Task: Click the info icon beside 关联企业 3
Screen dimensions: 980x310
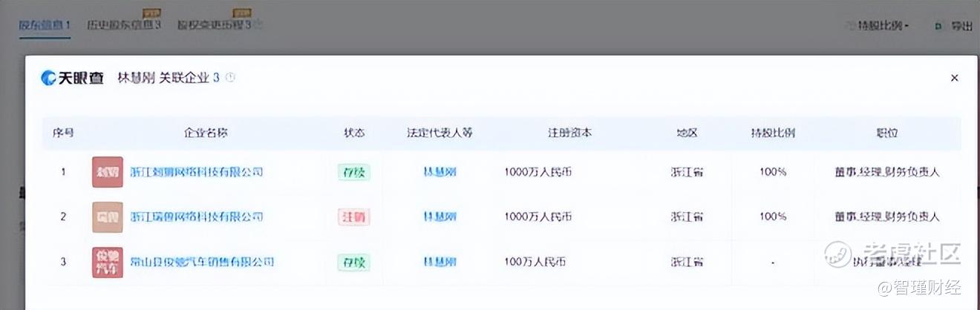Action: click(230, 77)
